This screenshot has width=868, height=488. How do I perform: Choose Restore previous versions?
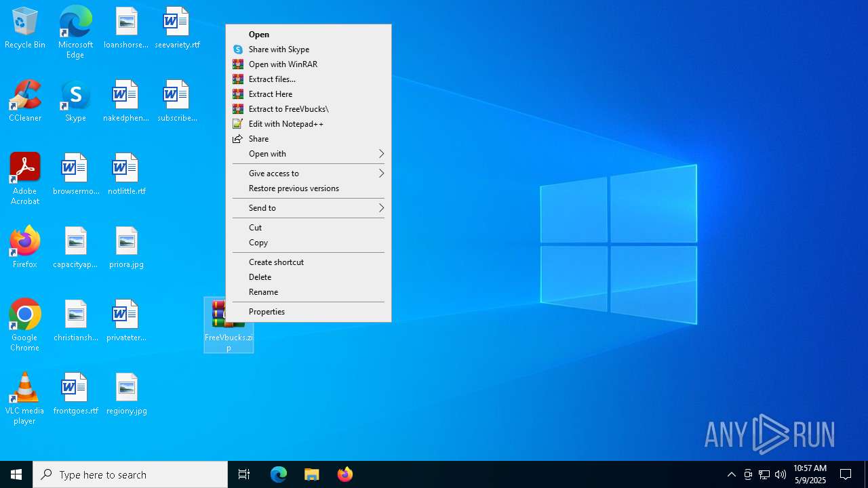(x=309, y=188)
